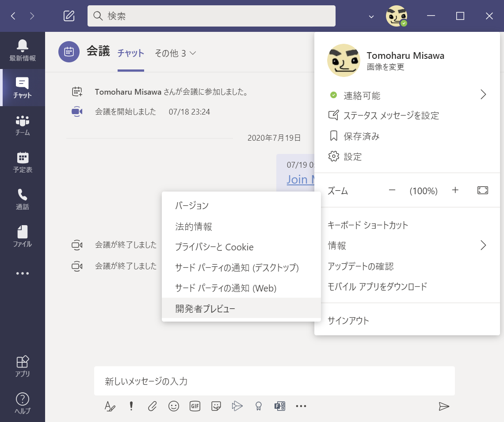
Task: Click サインアウト to sign out
Action: click(407, 320)
